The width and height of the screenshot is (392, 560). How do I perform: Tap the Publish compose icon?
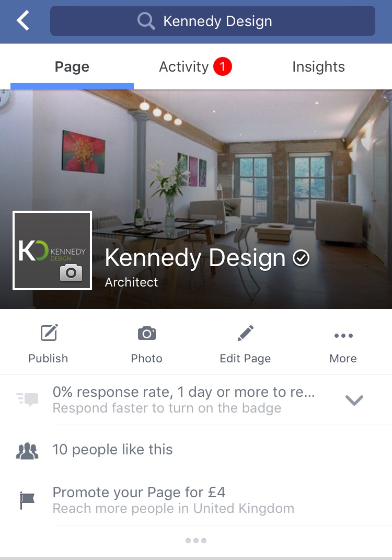click(x=49, y=333)
